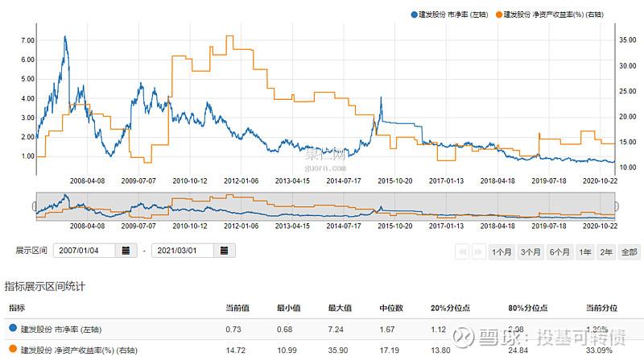Viewport: 644px width, 357px height.
Task: Click the 2018-04-18 navigator axis label
Action: (x=497, y=226)
